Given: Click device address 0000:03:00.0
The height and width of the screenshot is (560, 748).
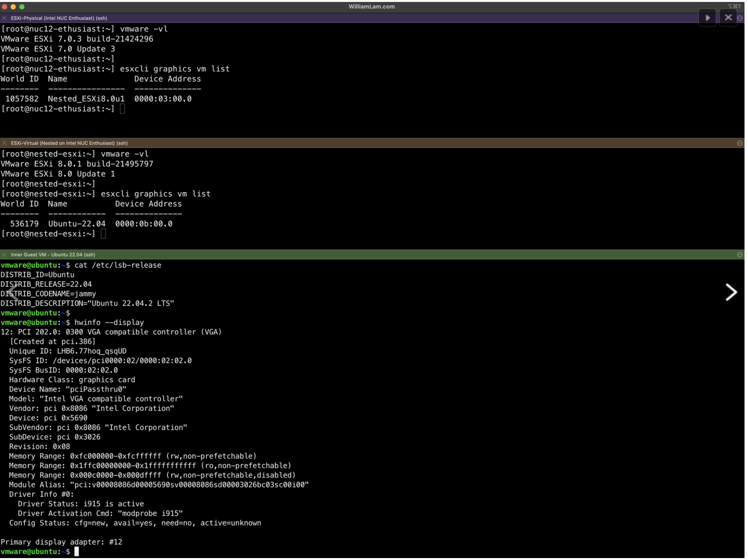Looking at the screenshot, I should click(164, 99).
